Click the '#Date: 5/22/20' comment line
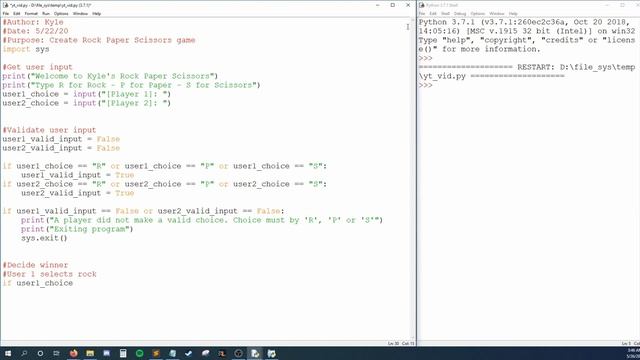Image resolution: width=640 pixels, height=360 pixels. pyautogui.click(x=36, y=31)
